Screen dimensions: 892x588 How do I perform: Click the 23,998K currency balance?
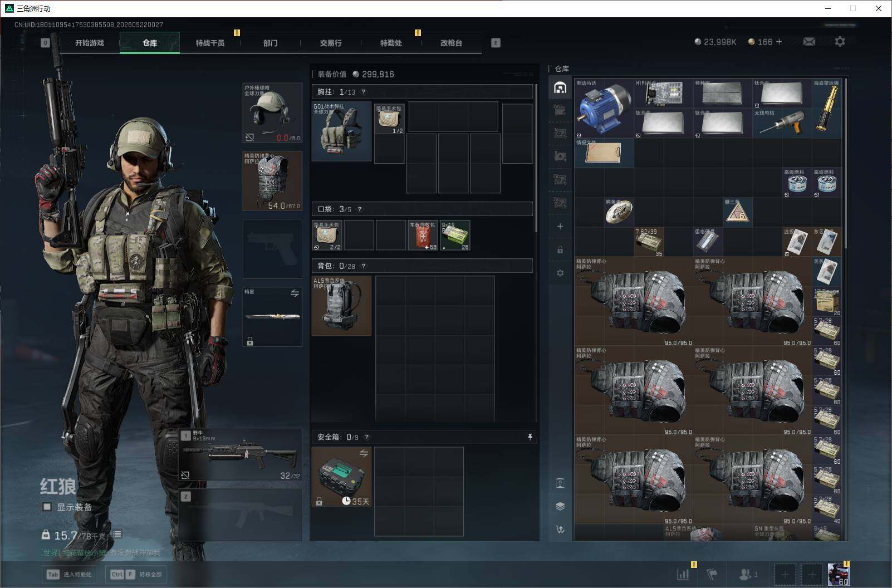click(x=715, y=42)
